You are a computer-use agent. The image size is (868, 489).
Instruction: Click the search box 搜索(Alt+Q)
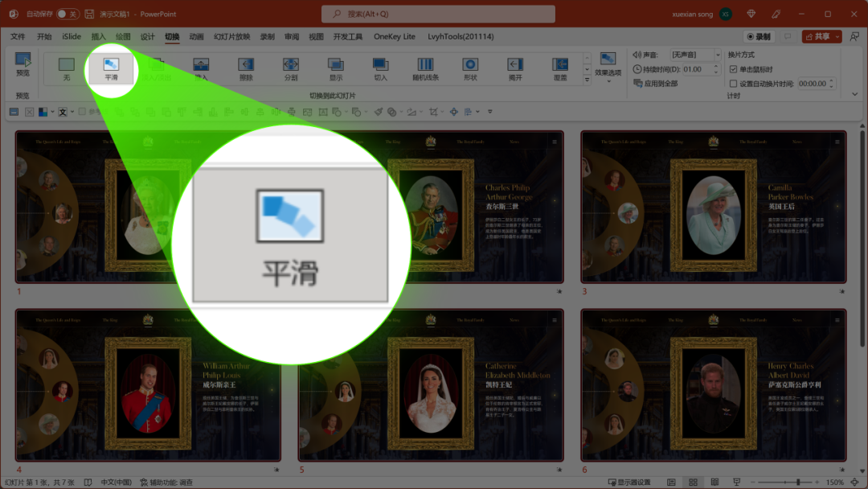coord(439,14)
